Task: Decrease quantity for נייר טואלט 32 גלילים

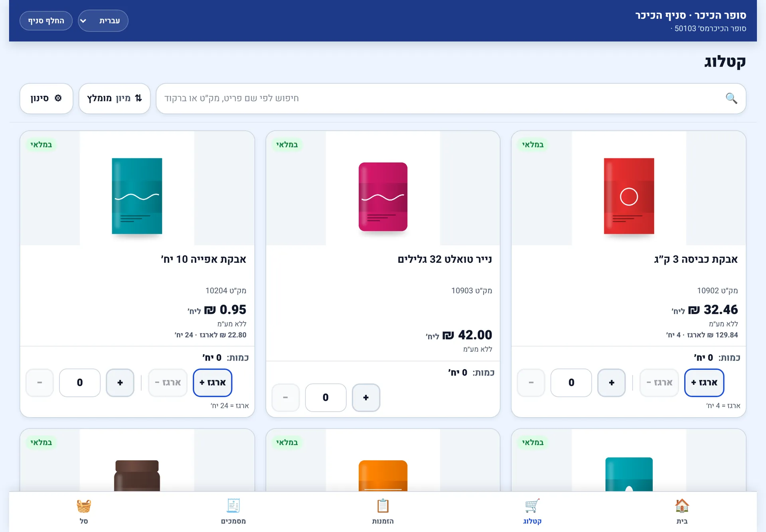Action: [285, 398]
